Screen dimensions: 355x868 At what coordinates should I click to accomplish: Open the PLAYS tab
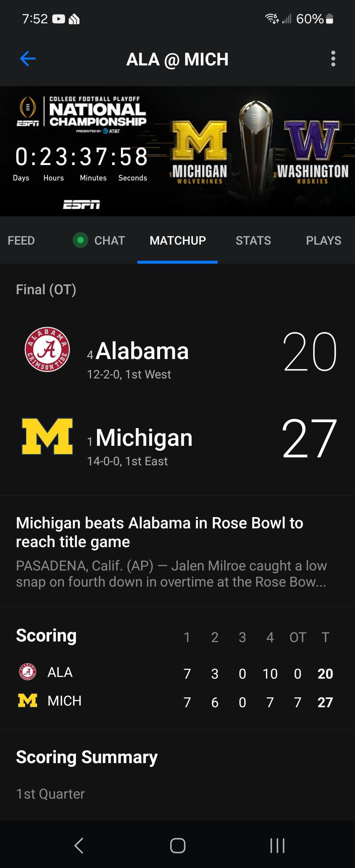click(323, 241)
